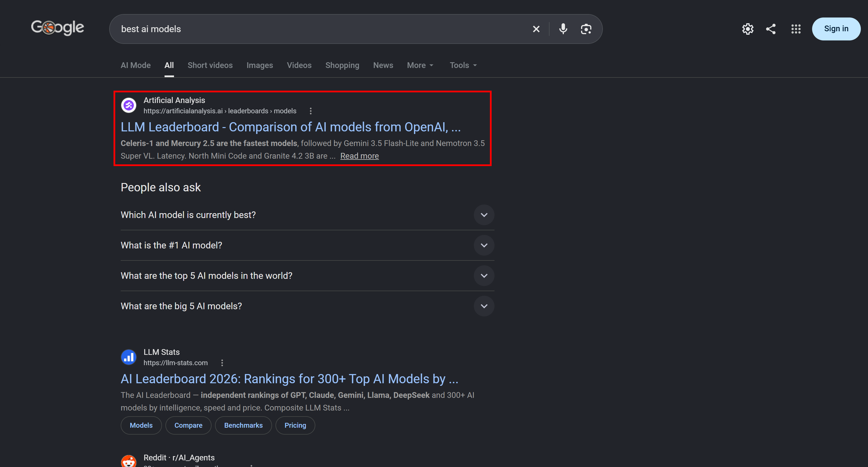
Task: Clear the search query with the X
Action: (x=536, y=29)
